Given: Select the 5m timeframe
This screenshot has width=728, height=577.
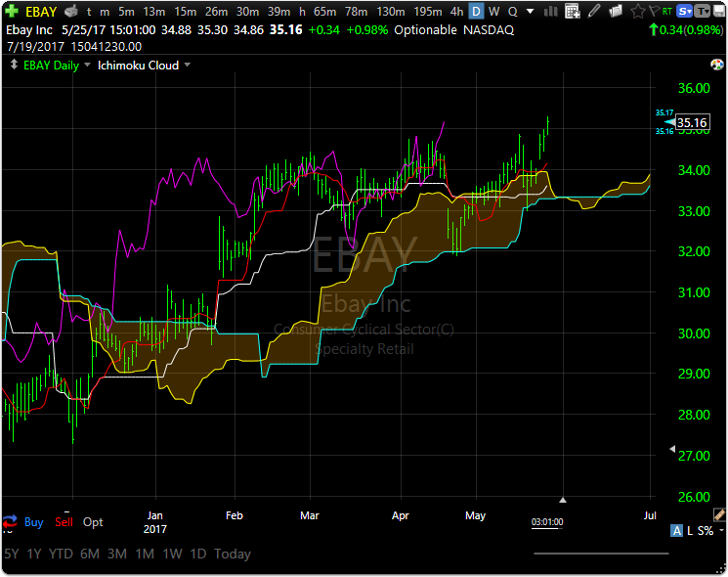Looking at the screenshot, I should pos(126,11).
